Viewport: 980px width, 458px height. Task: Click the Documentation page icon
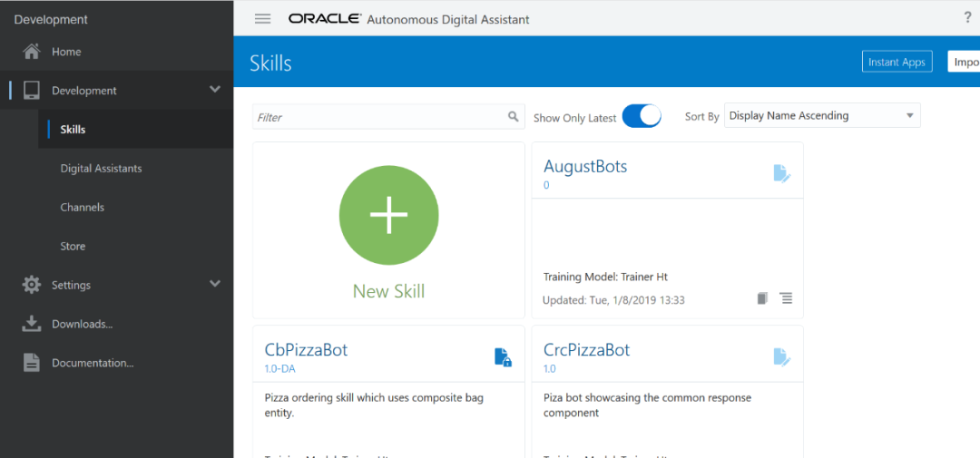point(31,363)
